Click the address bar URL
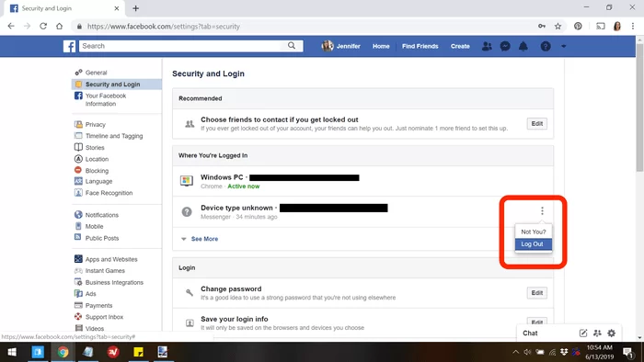 [164, 27]
